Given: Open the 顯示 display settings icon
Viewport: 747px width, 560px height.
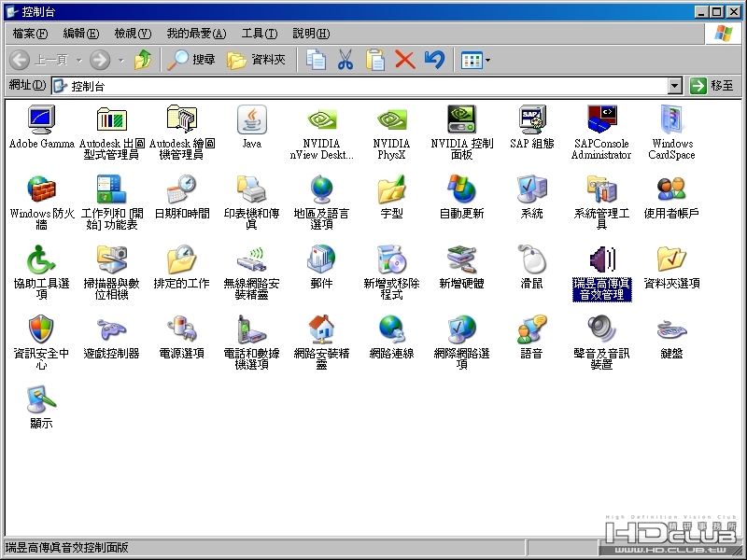Looking at the screenshot, I should point(41,400).
